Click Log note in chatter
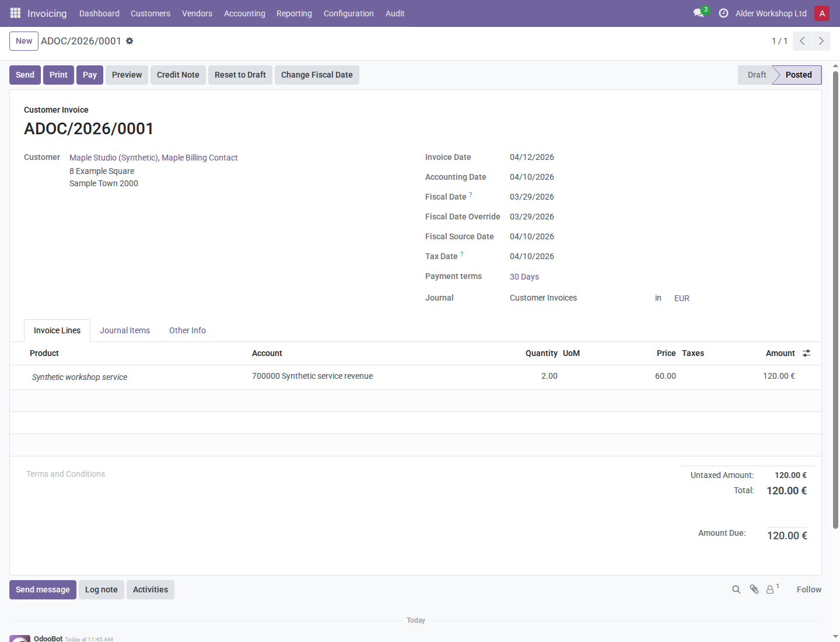 (x=101, y=589)
